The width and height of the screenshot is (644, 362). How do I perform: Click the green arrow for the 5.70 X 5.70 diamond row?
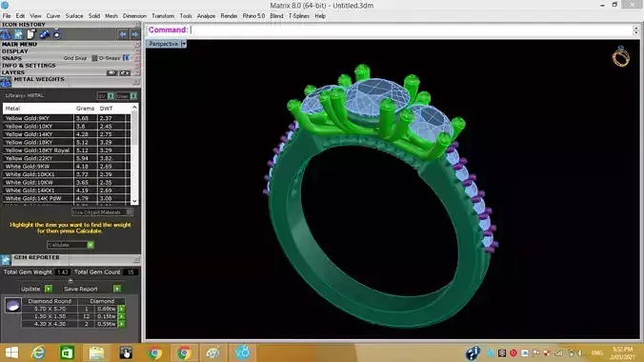click(122, 309)
